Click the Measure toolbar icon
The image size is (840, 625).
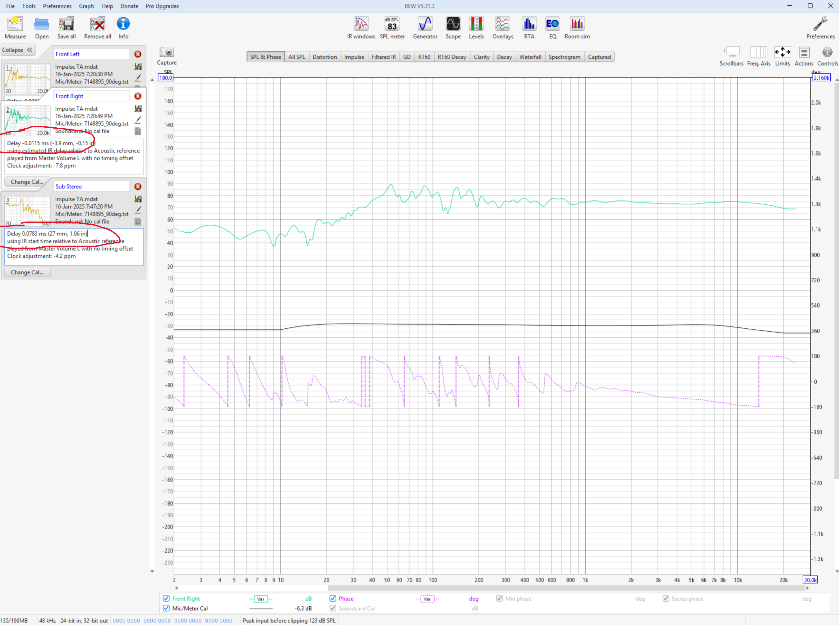pos(15,28)
